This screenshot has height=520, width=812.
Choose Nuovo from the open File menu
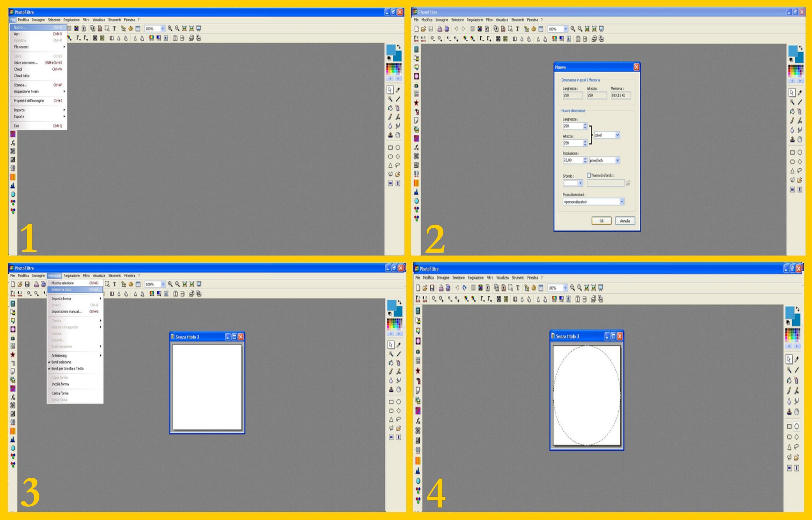click(x=19, y=27)
